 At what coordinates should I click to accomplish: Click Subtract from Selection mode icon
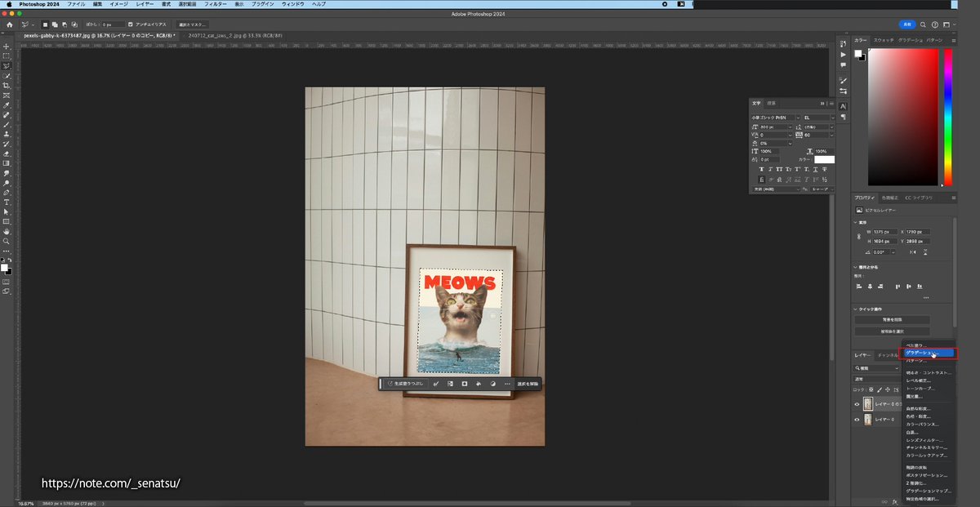tap(65, 24)
